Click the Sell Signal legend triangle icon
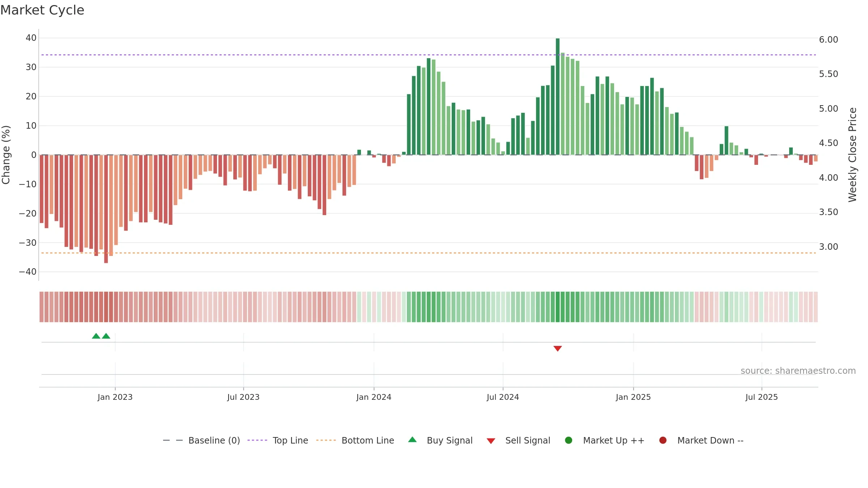 [491, 441]
